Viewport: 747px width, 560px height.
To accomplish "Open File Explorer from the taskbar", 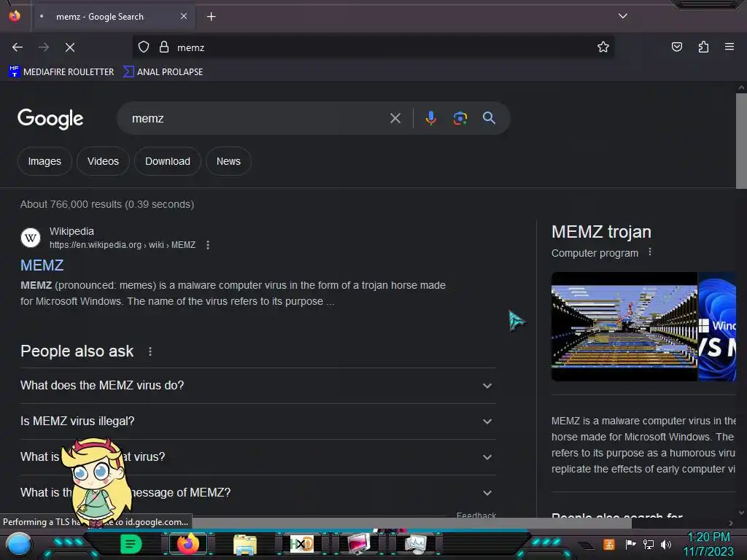I will [245, 544].
